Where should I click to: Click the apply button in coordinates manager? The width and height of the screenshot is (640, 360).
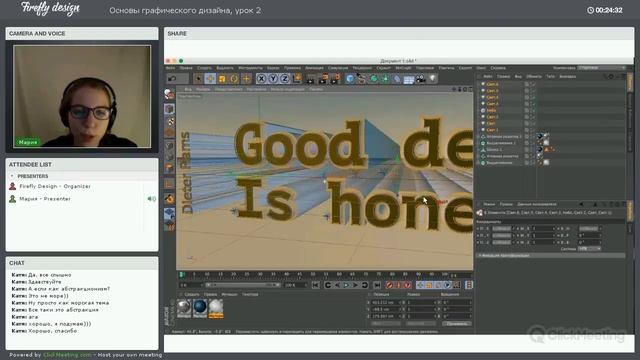(x=456, y=324)
